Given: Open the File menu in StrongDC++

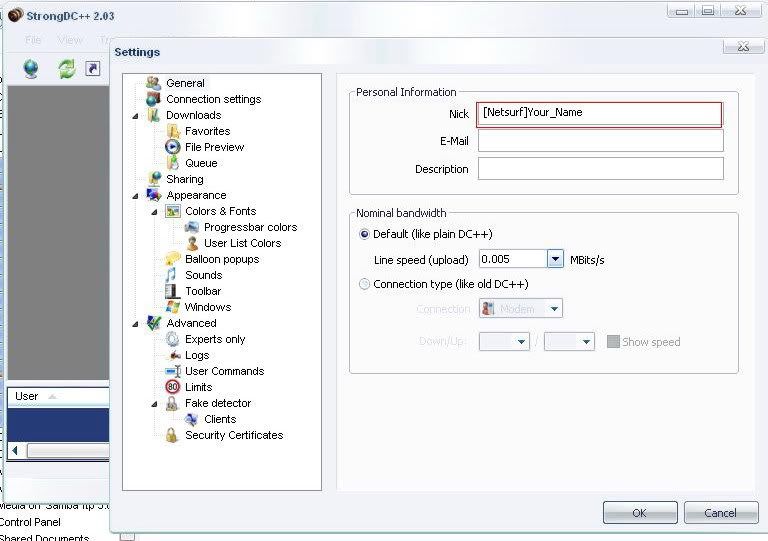Looking at the screenshot, I should 33,40.
